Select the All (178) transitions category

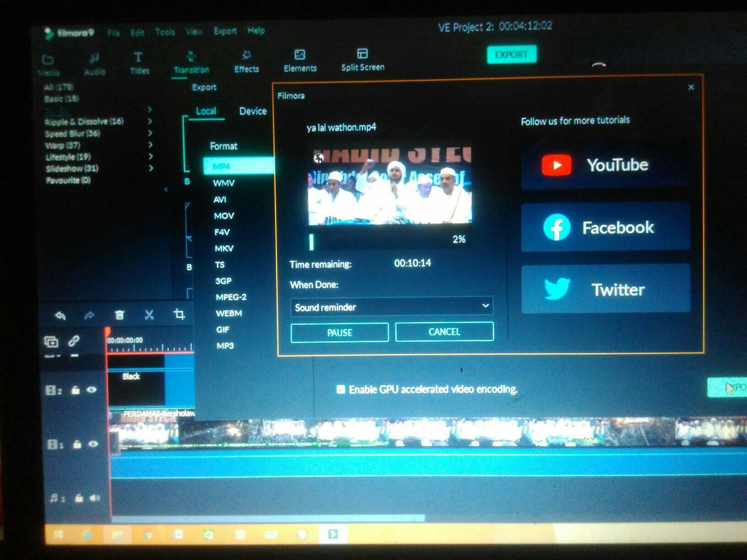point(59,87)
